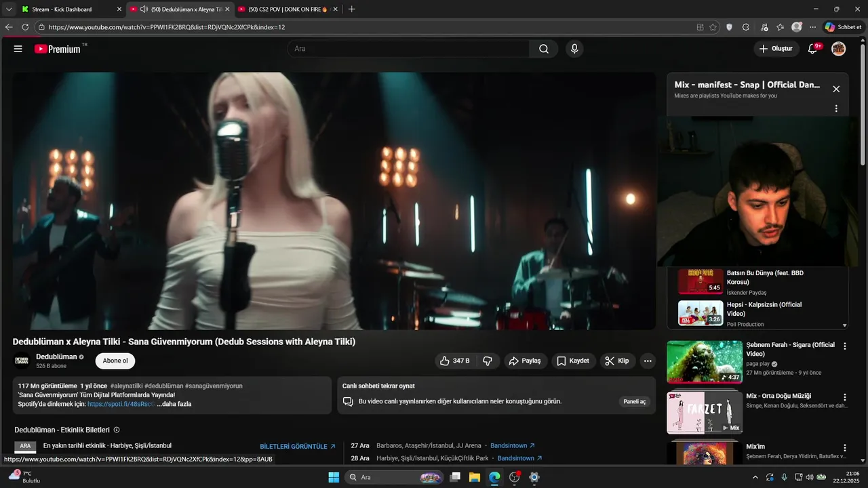This screenshot has width=868, height=488.
Task: Share the video using Paylaş
Action: (x=526, y=361)
